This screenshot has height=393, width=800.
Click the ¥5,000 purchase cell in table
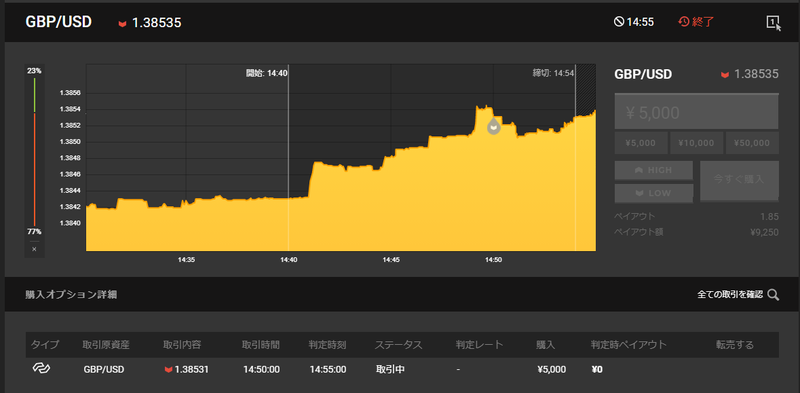pyautogui.click(x=552, y=370)
